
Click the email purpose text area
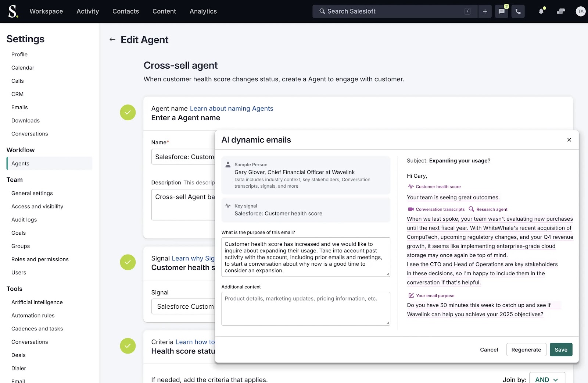point(305,257)
